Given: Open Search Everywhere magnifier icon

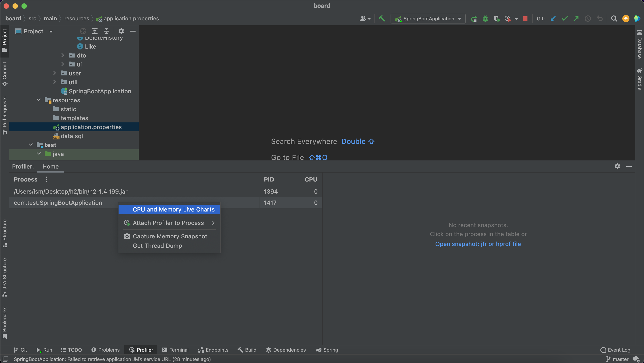Looking at the screenshot, I should (614, 19).
